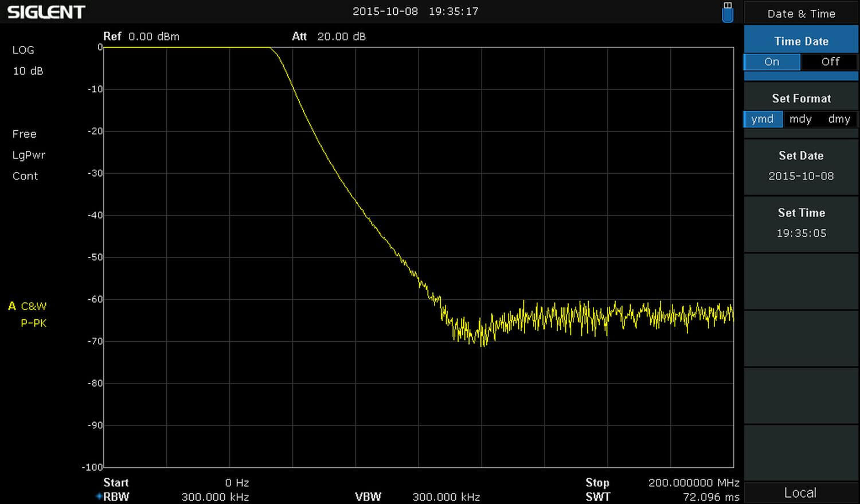The height and width of the screenshot is (504, 860).
Task: Turn Time Date display Off
Action: pyautogui.click(x=830, y=62)
